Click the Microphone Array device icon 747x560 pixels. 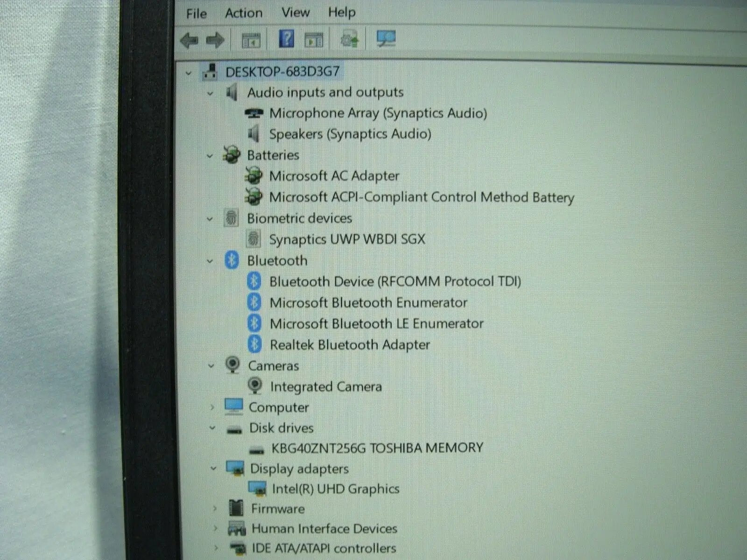[x=254, y=113]
